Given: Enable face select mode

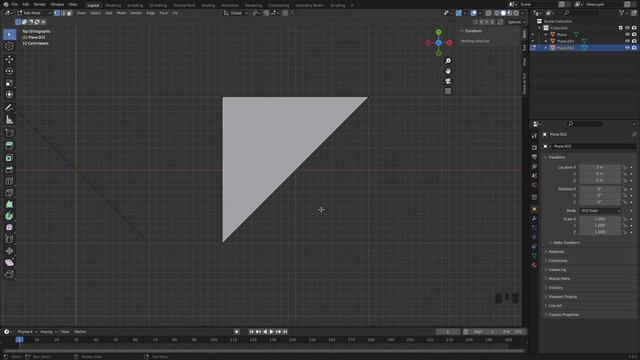Looking at the screenshot, I should (69, 13).
